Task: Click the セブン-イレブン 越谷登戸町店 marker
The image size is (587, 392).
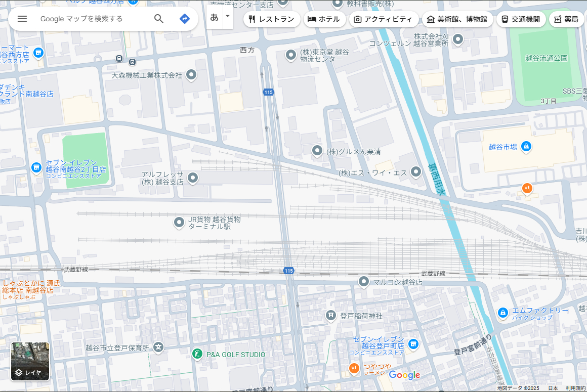Action: [413, 344]
